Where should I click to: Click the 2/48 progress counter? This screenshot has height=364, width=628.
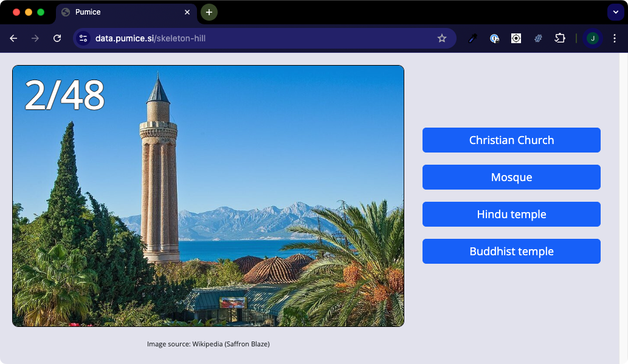coord(64,95)
